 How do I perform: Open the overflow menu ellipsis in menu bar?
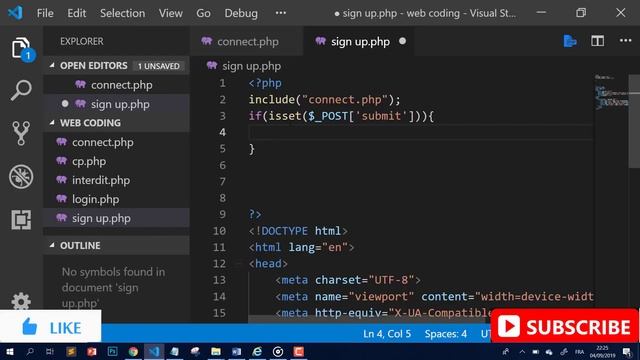pyautogui.click(x=280, y=13)
